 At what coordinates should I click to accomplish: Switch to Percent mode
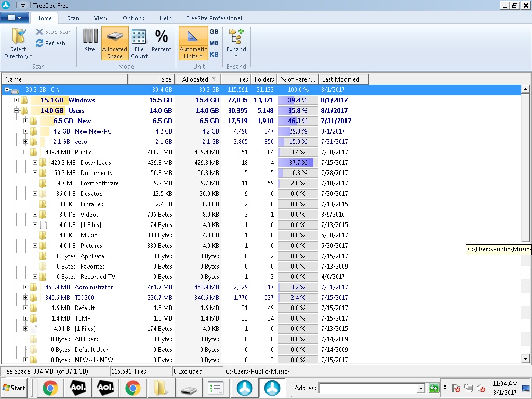pos(162,41)
